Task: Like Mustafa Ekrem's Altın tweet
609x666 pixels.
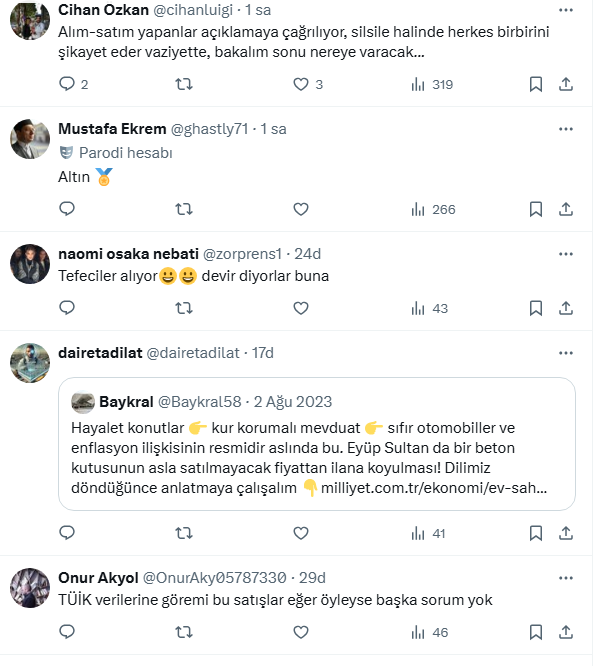Action: tap(301, 209)
